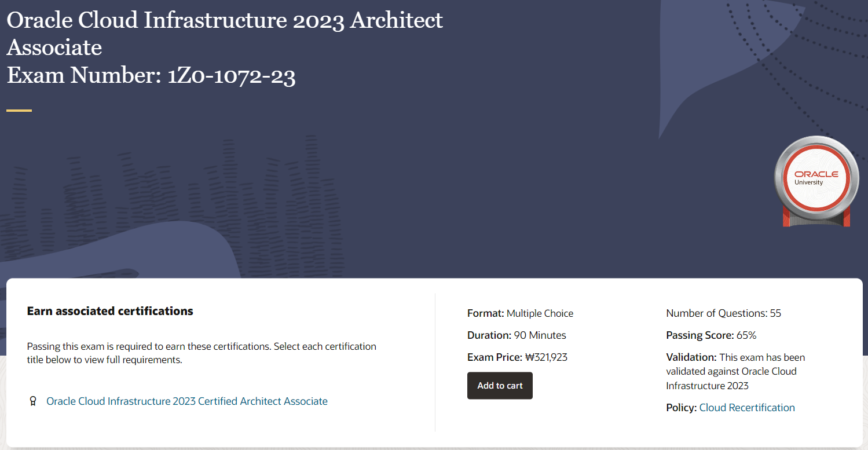868x450 pixels.
Task: Click the certification ribbon icon
Action: [33, 401]
